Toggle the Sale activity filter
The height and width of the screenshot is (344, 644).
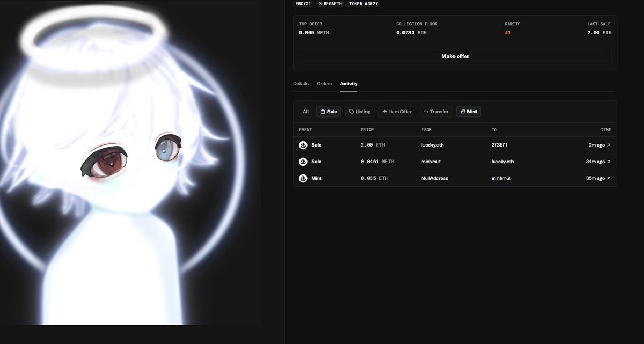(328, 112)
